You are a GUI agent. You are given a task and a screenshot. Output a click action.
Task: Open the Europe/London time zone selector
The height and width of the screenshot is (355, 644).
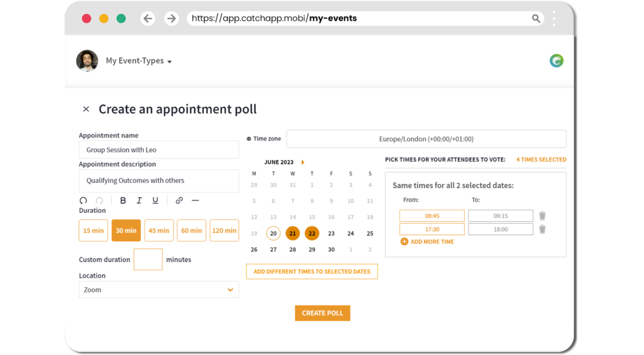(x=426, y=139)
